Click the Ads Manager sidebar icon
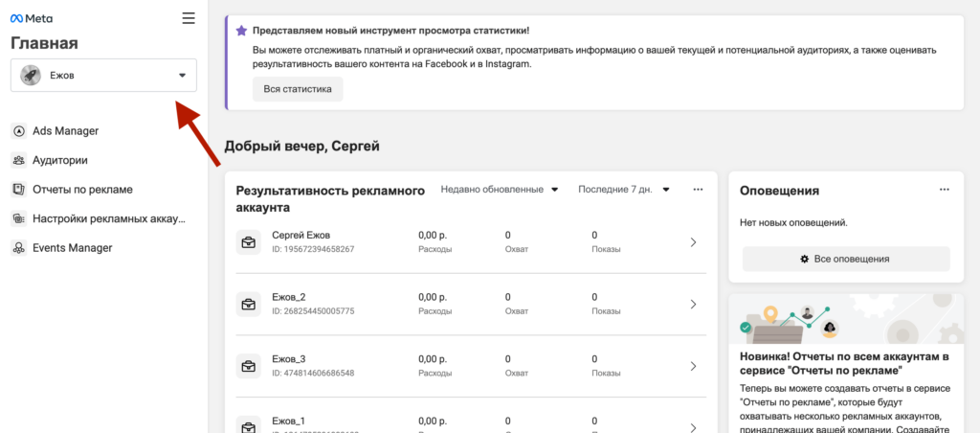The height and width of the screenshot is (433, 980). [x=18, y=130]
